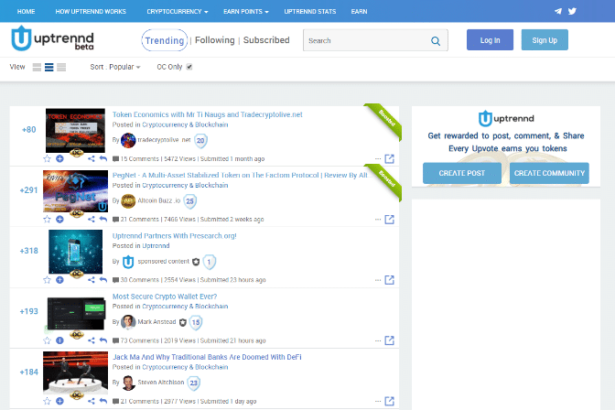The image size is (615, 410).
Task: Open Presearch post external link icon
Action: (x=389, y=280)
